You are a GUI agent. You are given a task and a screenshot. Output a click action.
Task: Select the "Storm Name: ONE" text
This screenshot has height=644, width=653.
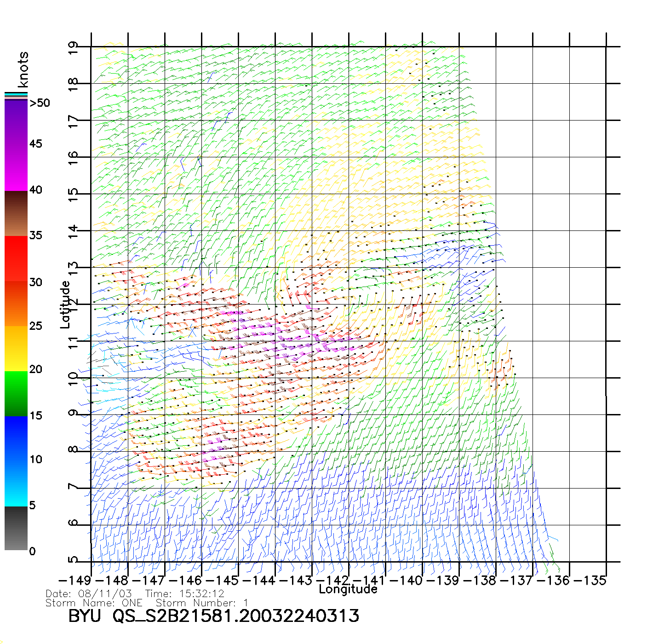tap(94, 603)
